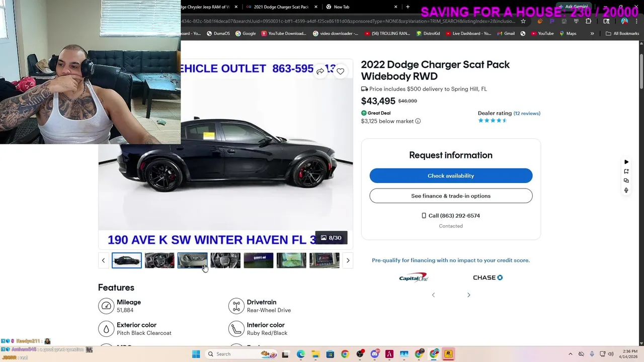Close the New Tab tab
The image size is (644, 362).
point(395,7)
